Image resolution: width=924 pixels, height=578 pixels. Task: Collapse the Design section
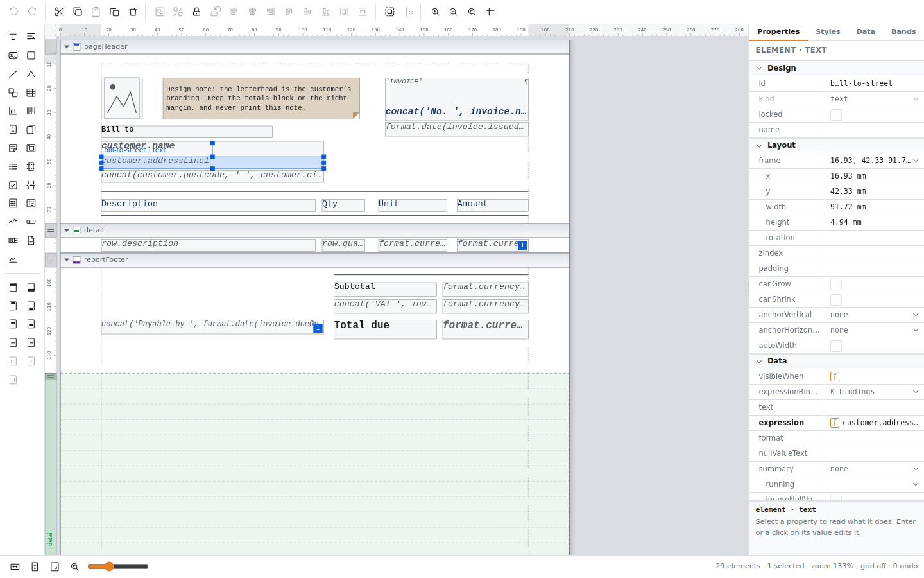click(759, 68)
